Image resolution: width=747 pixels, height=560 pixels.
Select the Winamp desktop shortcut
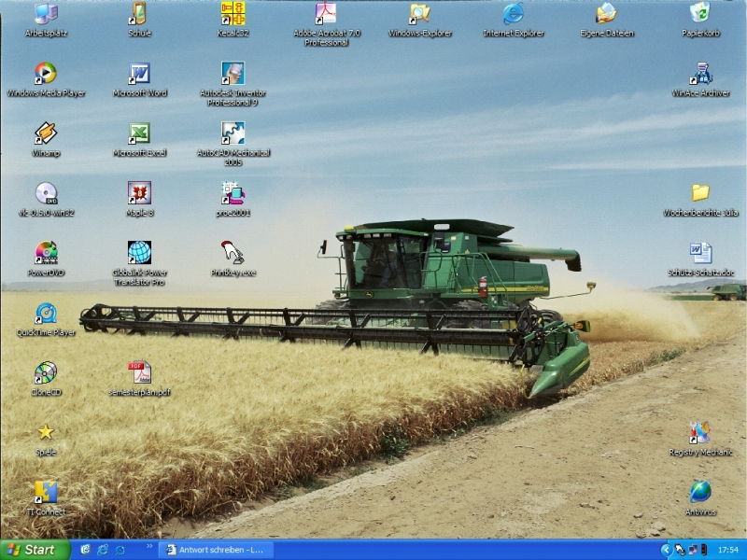pos(46,133)
